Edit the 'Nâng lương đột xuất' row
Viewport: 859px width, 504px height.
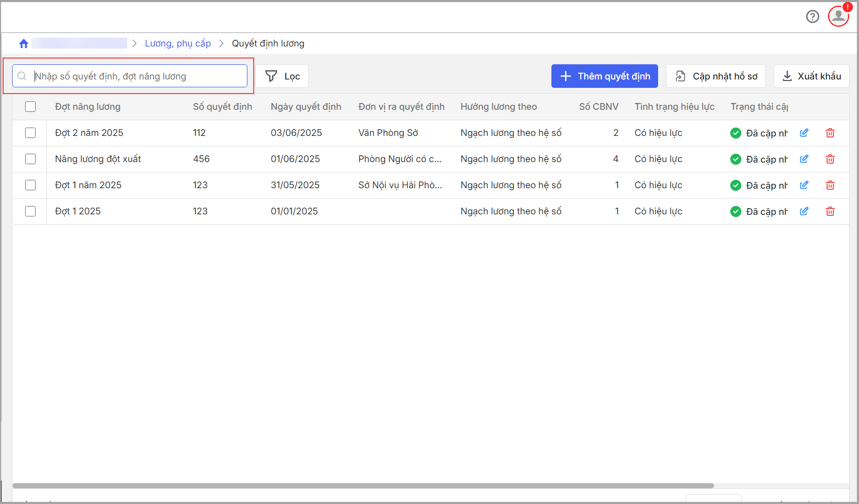pyautogui.click(x=804, y=159)
